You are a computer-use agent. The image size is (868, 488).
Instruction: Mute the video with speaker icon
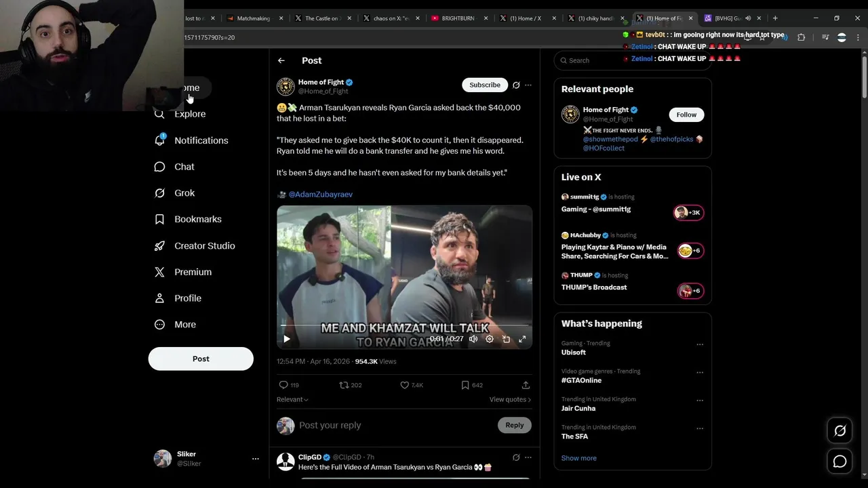tap(473, 339)
